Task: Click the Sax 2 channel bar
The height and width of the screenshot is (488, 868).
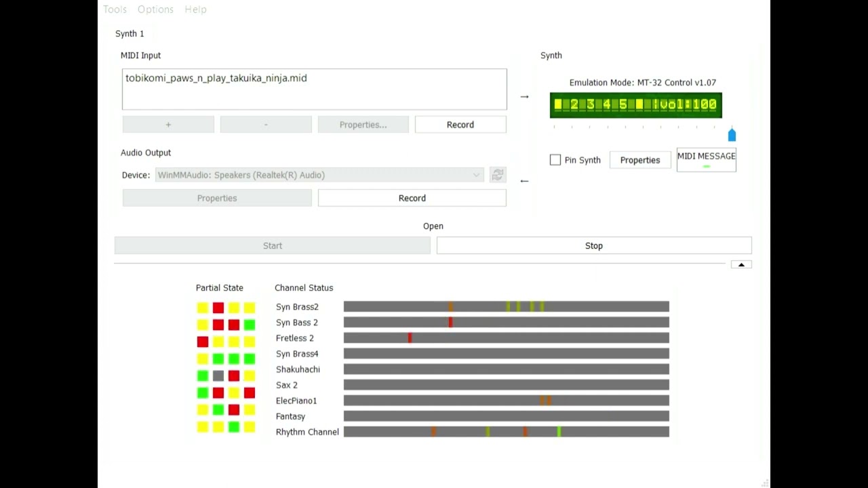Action: 507,385
